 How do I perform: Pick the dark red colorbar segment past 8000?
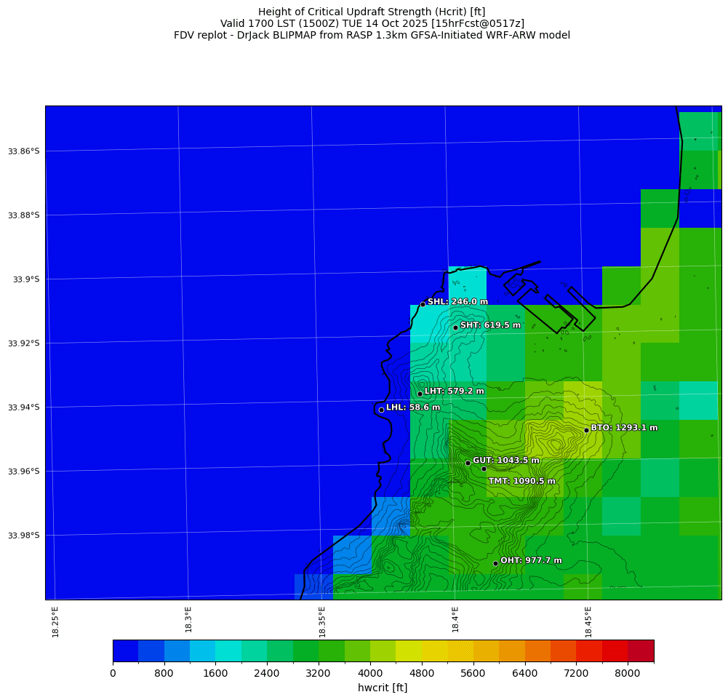point(641,651)
